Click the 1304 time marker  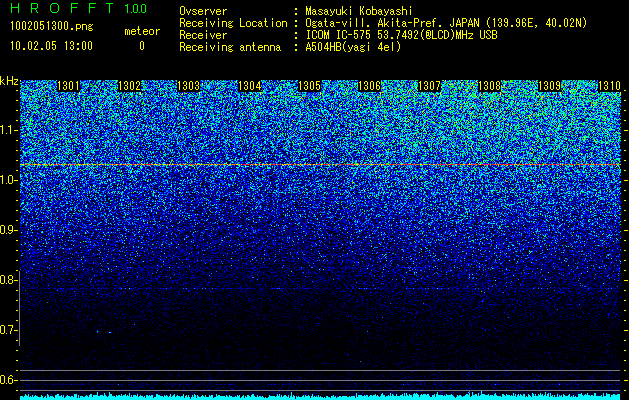[x=250, y=86]
